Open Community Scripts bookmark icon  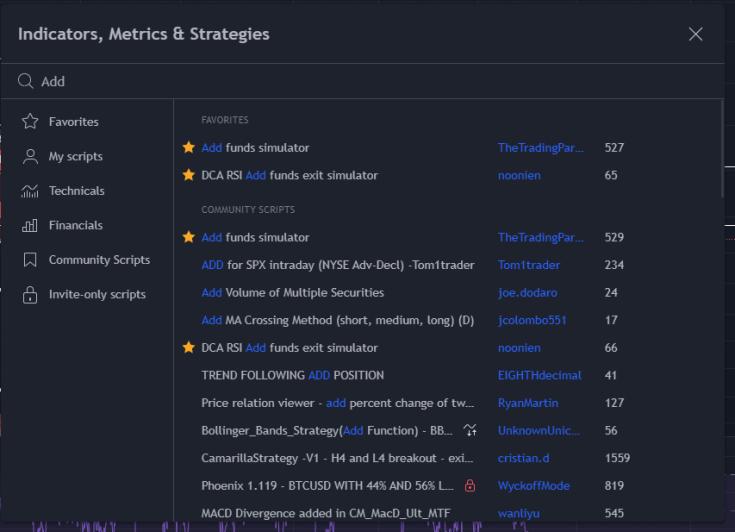[30, 260]
